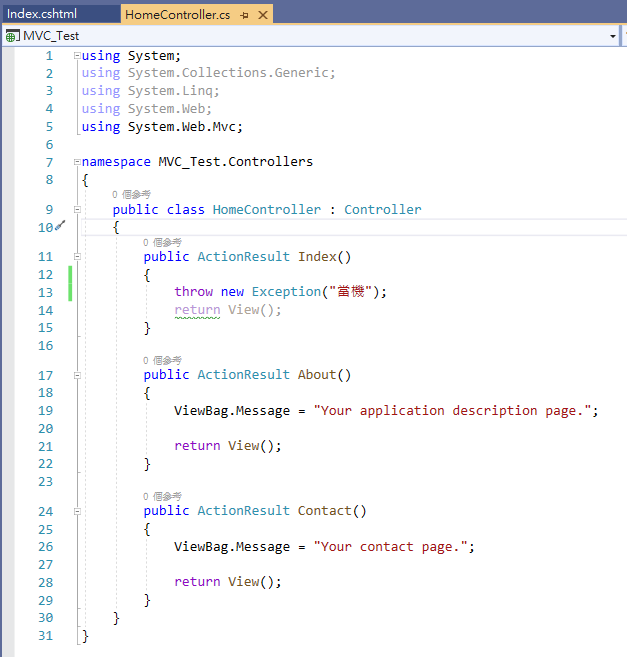627x657 pixels.
Task: Open references CodeLens above Contact() method
Action: [x=162, y=497]
